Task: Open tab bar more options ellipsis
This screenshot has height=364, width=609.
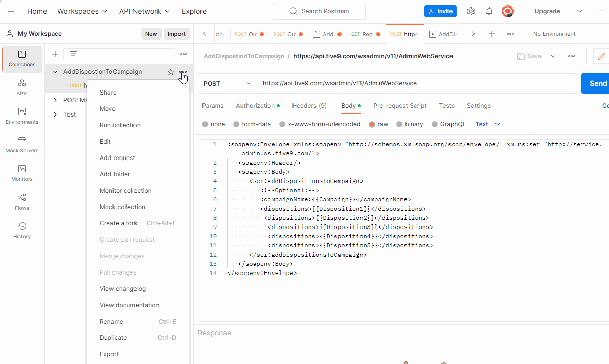Action: coord(510,34)
